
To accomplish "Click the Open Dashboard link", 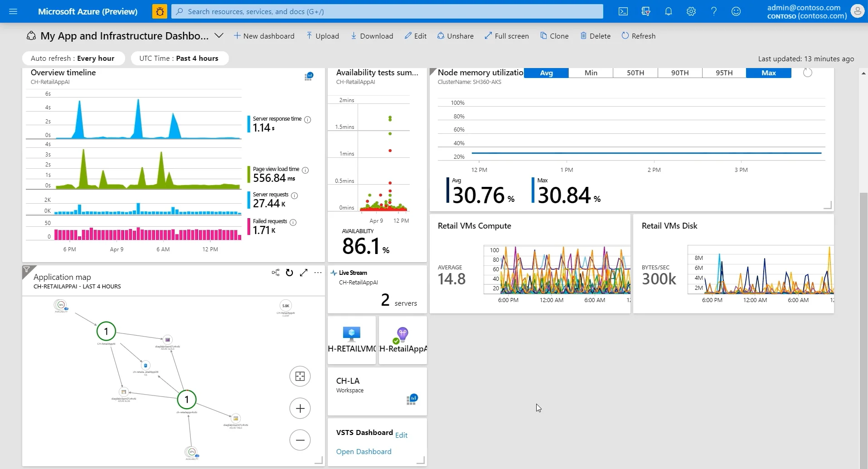I will coord(364,451).
